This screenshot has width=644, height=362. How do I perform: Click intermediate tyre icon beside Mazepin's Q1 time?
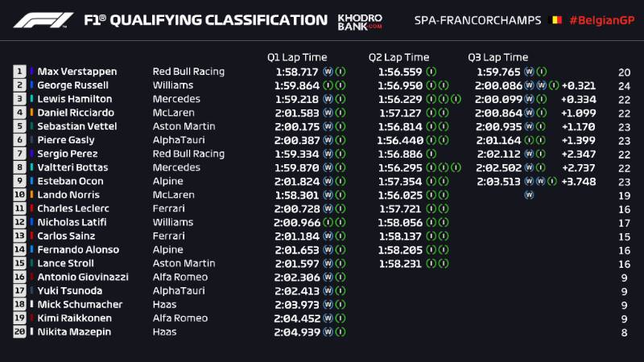click(340, 332)
